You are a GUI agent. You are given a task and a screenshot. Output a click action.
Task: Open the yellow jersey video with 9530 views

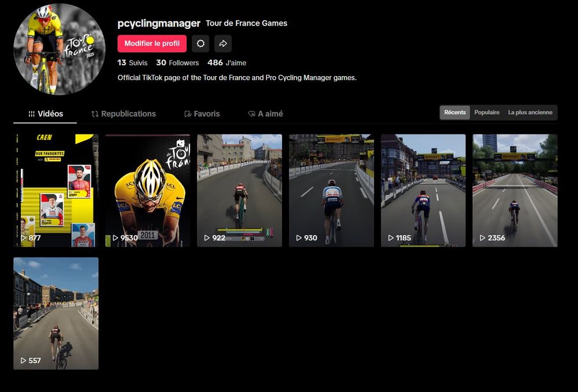[148, 191]
